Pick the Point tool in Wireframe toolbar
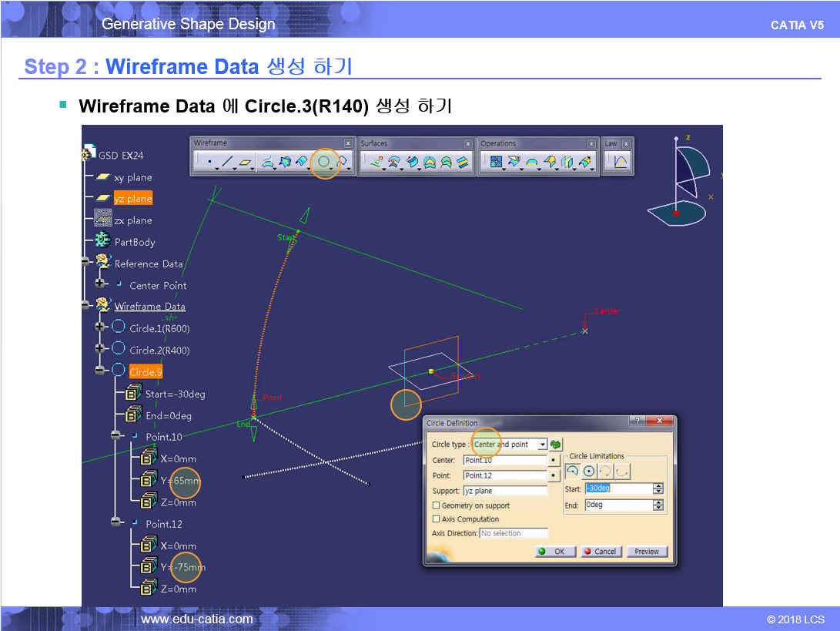This screenshot has height=631, width=840. click(x=209, y=163)
